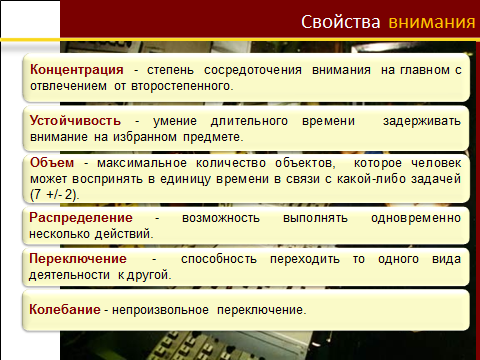The height and width of the screenshot is (360, 480).
Task: Click the phrase "максимальное количество объектов,"
Action: [x=216, y=163]
